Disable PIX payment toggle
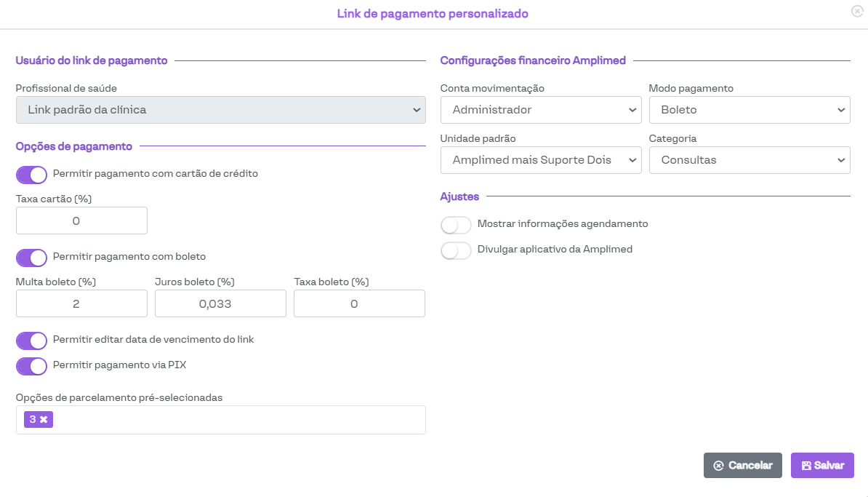The height and width of the screenshot is (497, 868). (31, 366)
